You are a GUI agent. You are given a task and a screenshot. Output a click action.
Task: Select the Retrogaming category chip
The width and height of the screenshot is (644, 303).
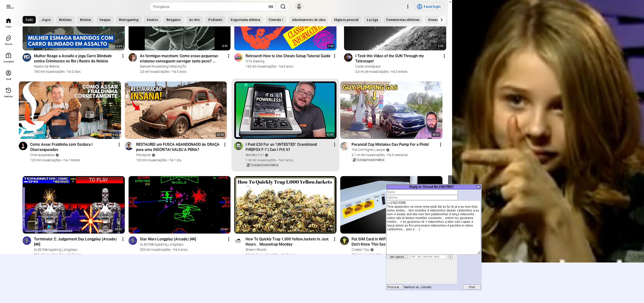(x=129, y=20)
